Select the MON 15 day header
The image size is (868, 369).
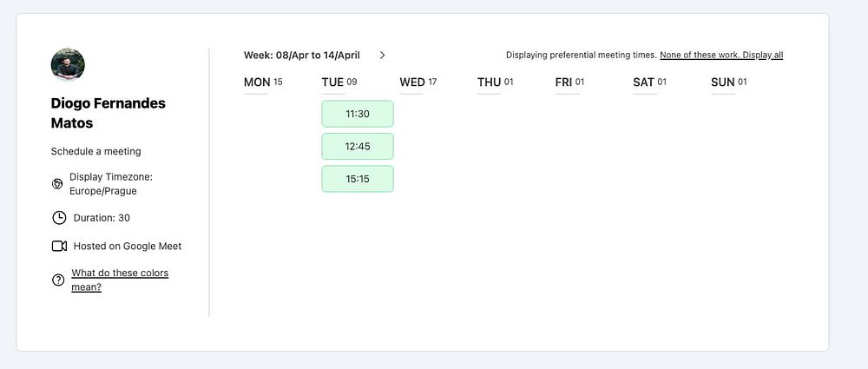pos(263,82)
